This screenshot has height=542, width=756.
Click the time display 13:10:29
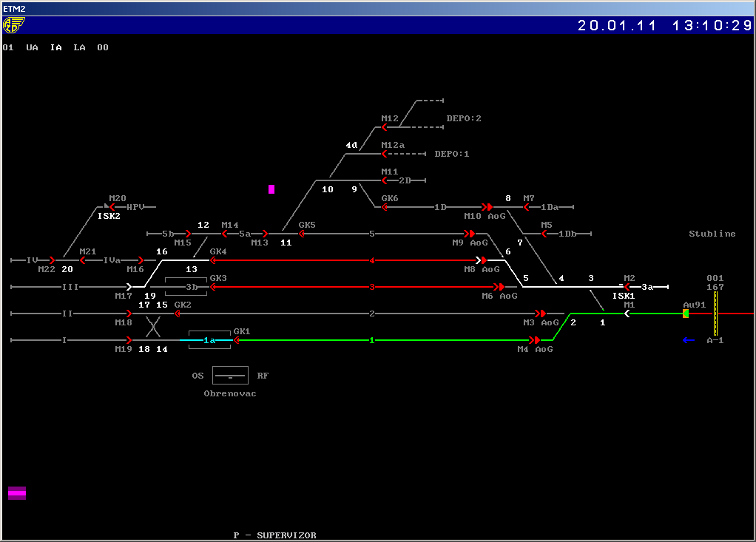point(712,25)
